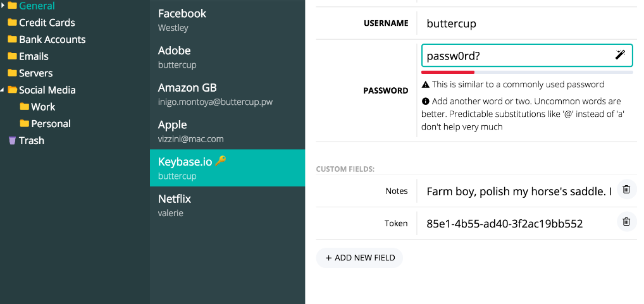Click the PASSWORD label
The image size is (644, 304).
click(386, 90)
